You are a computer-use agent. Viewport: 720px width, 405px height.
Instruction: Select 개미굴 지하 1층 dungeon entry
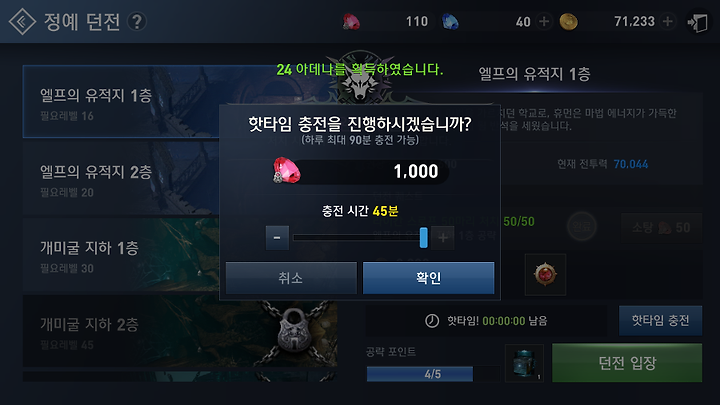tap(121, 255)
